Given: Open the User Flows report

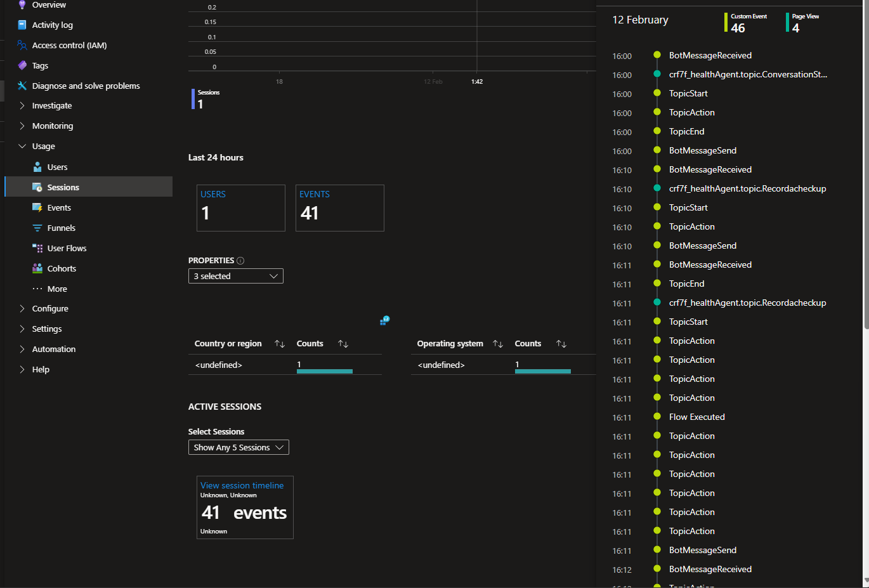Looking at the screenshot, I should click(x=67, y=248).
